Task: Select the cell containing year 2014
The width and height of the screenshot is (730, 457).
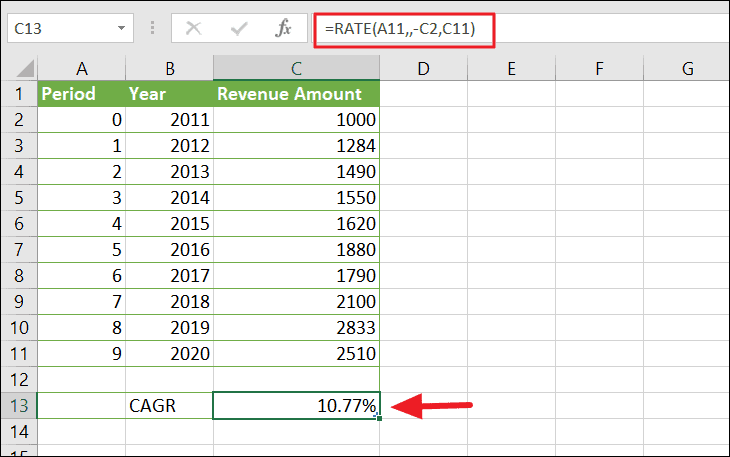Action: (169, 198)
